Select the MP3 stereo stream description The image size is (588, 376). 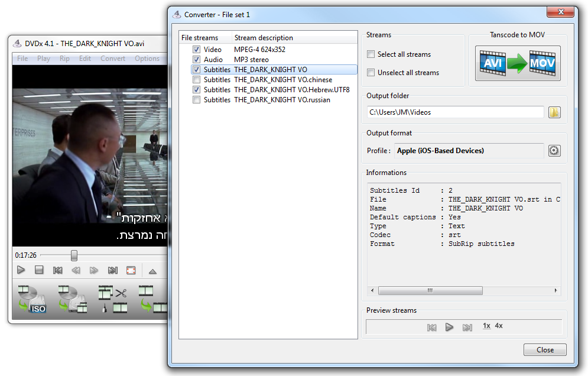pyautogui.click(x=251, y=60)
